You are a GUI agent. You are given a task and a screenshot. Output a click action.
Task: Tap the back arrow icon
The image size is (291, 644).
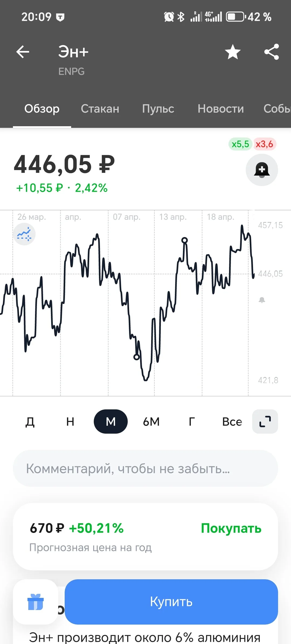(x=23, y=52)
